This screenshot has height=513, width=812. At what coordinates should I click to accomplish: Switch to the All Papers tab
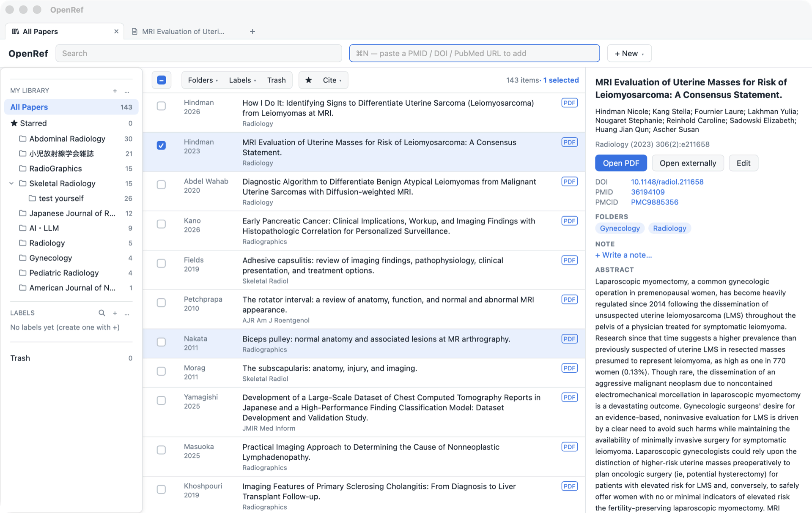coord(65,32)
